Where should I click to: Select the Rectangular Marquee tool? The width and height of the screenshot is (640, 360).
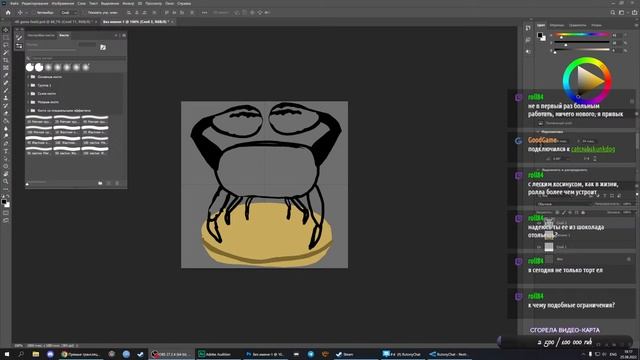[x=6, y=38]
